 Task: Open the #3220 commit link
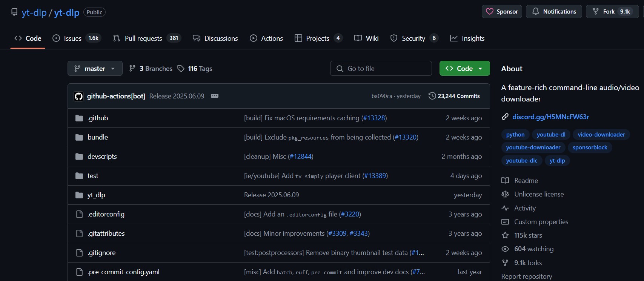[350, 214]
